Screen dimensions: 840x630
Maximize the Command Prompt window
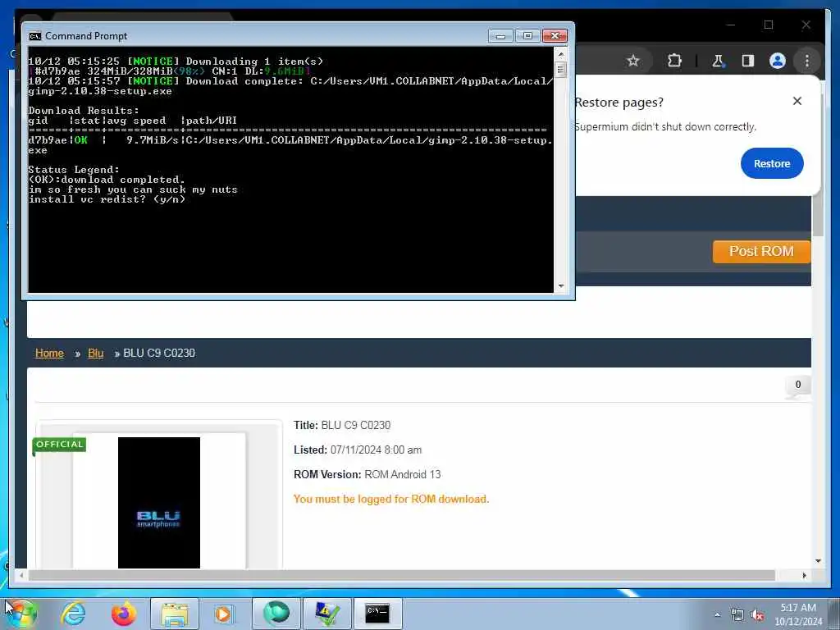point(527,36)
